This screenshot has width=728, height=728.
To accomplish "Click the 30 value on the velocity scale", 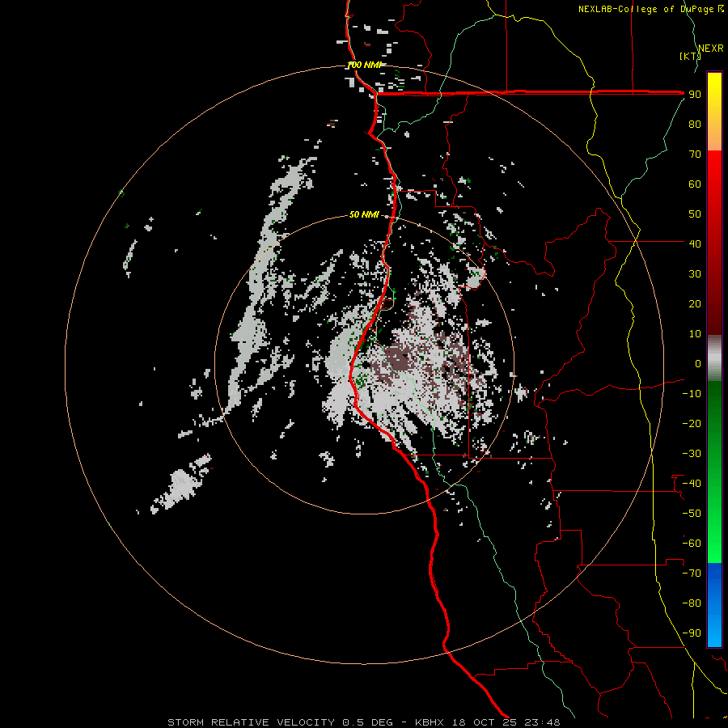I will [695, 274].
